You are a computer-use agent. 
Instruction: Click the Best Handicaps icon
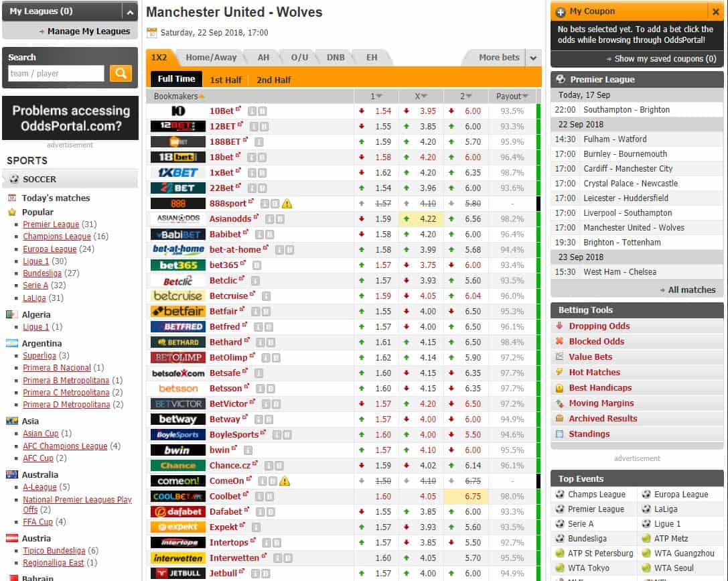click(559, 388)
